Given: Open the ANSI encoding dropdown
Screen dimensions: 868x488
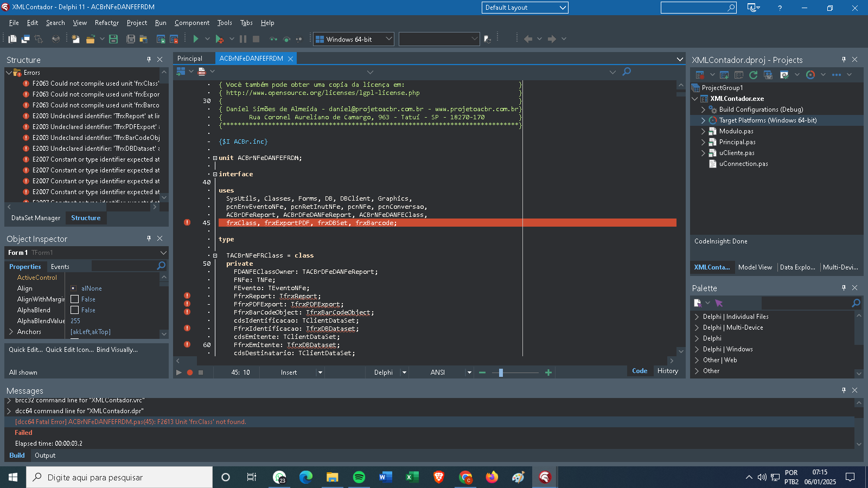Looking at the screenshot, I should 469,373.
